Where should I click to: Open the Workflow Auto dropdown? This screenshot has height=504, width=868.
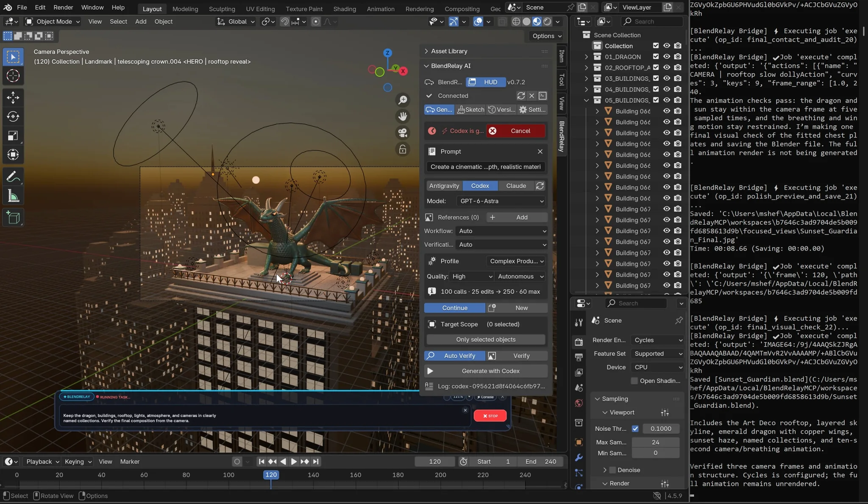502,231
